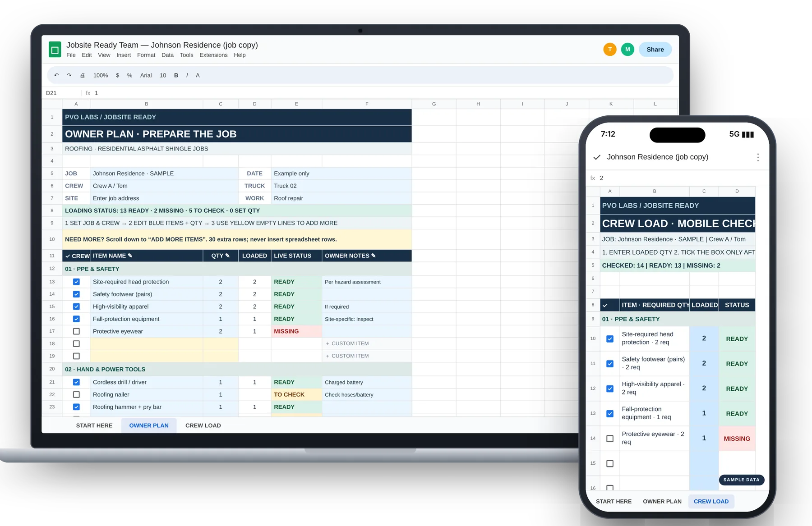Toggle bold formatting with B icon
The width and height of the screenshot is (812, 526).
click(176, 75)
